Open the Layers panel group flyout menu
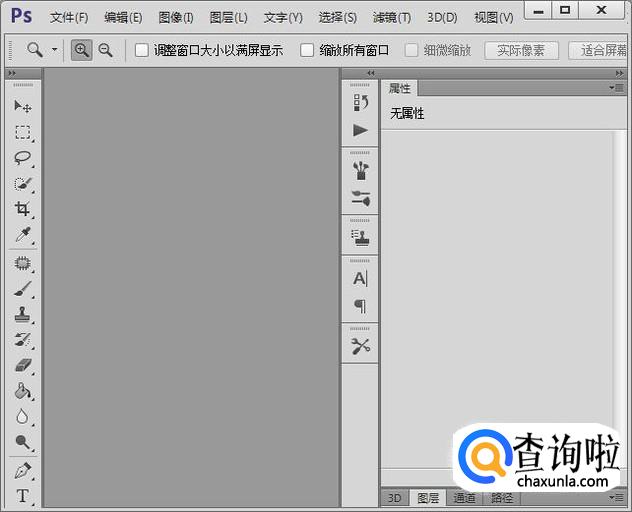 pyautogui.click(x=617, y=498)
